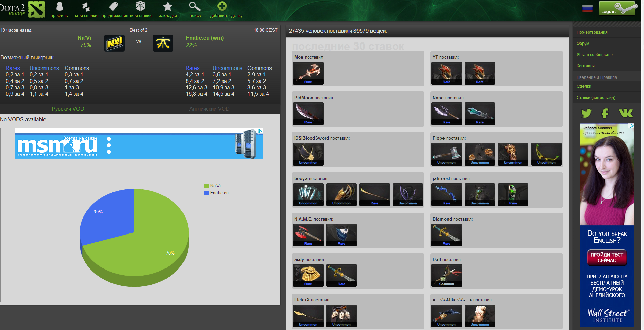The height and width of the screenshot is (330, 644).
Task: Switch to Английский VOD tab
Action: [209, 109]
